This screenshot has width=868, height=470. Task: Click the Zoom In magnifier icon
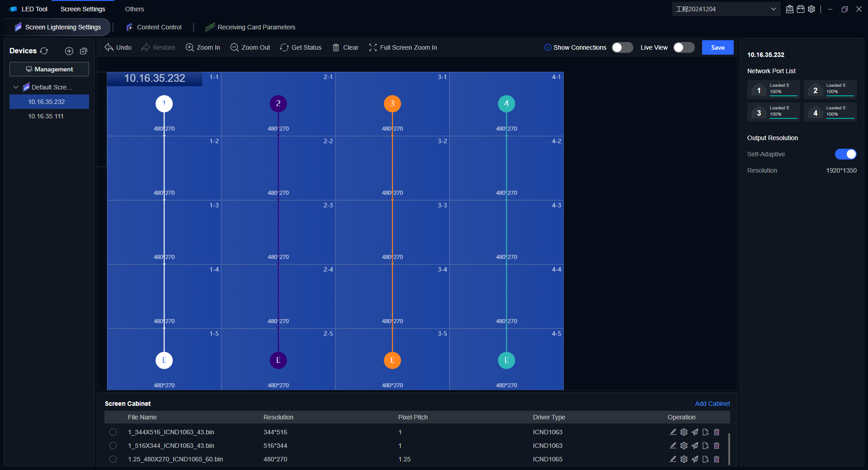click(x=190, y=47)
